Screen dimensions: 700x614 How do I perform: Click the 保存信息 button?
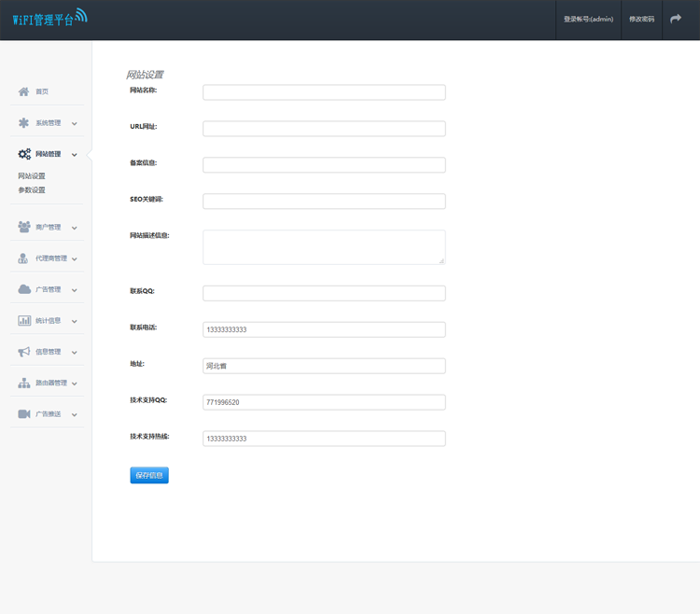[x=149, y=475]
